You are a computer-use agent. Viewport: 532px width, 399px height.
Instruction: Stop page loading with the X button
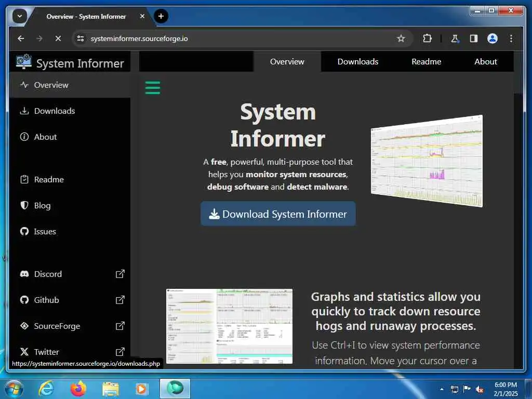(x=58, y=38)
